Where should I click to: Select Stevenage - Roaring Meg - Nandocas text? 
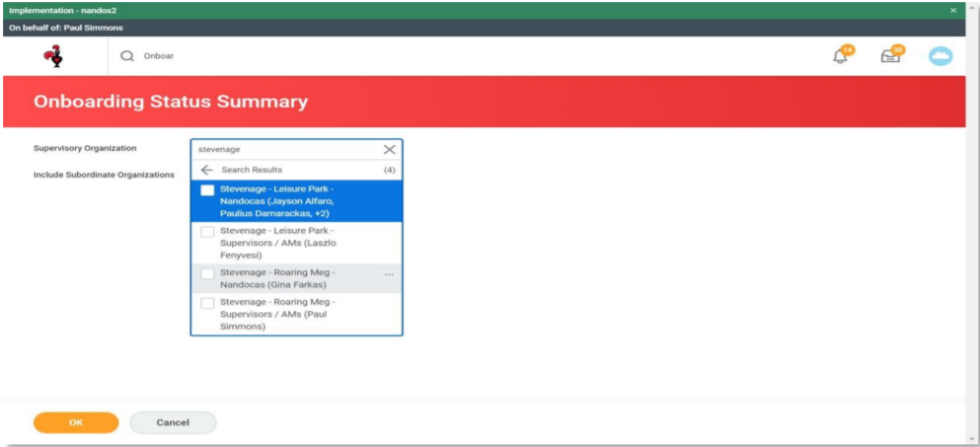pos(277,279)
